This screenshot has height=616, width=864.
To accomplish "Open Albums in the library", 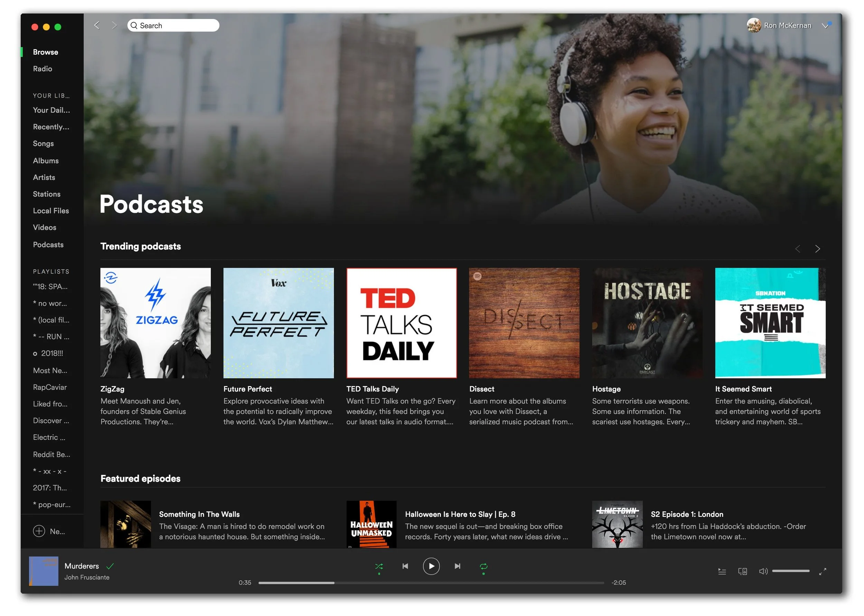I will point(46,161).
